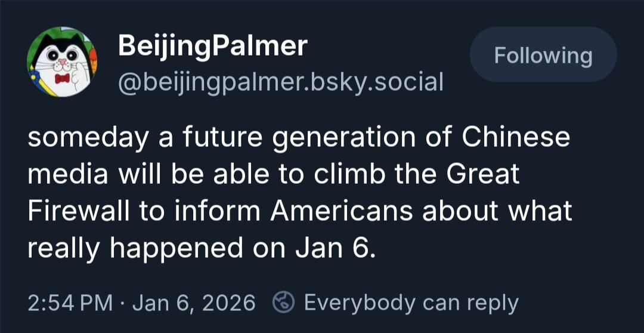
Task: Click the globe reply-settings icon
Action: coord(282,303)
